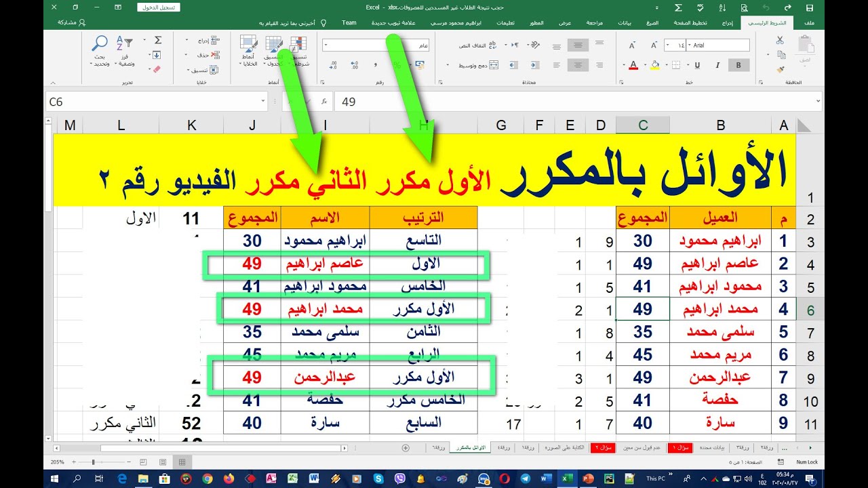
Task: Click the text orientation icon
Action: click(x=534, y=45)
